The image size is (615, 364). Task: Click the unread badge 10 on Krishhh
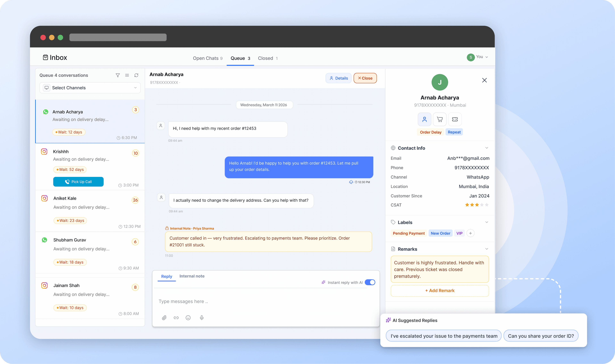[x=135, y=153]
